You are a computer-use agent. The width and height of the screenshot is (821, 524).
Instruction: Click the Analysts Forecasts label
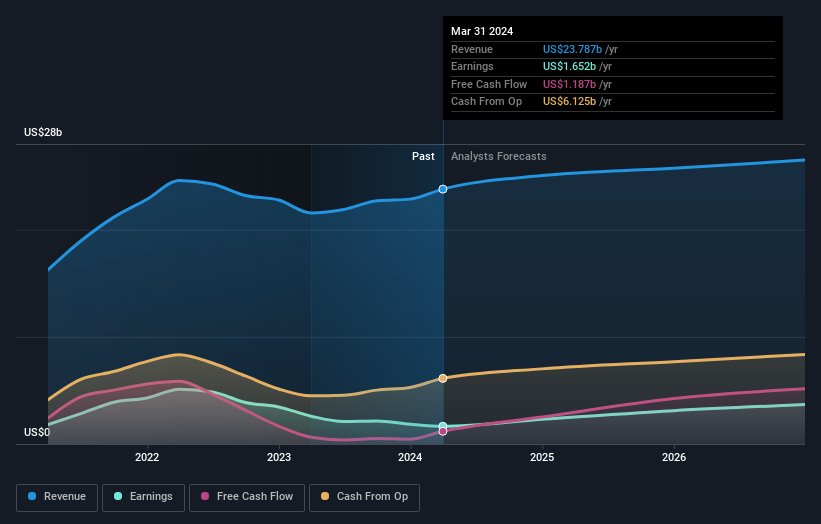click(x=498, y=156)
